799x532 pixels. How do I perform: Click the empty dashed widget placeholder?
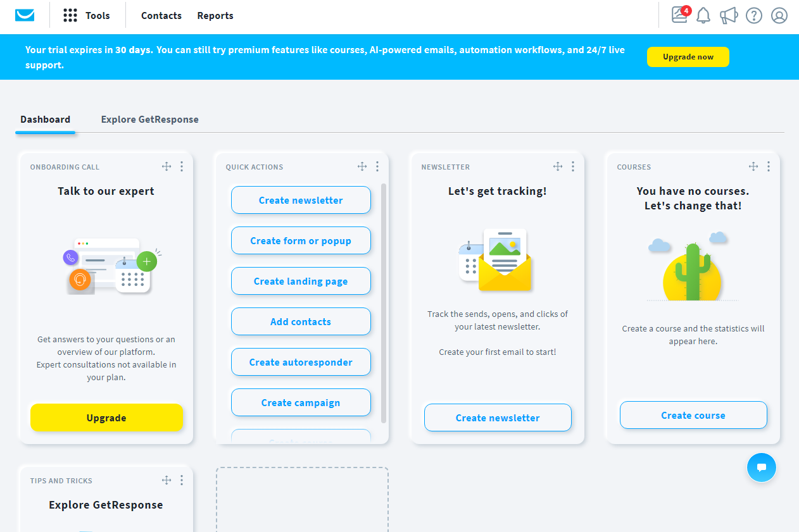[302, 500]
